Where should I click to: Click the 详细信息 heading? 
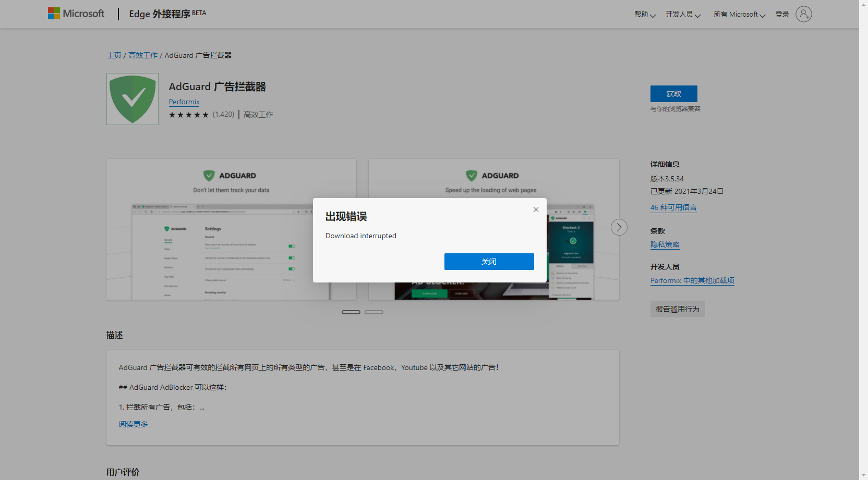pos(665,164)
